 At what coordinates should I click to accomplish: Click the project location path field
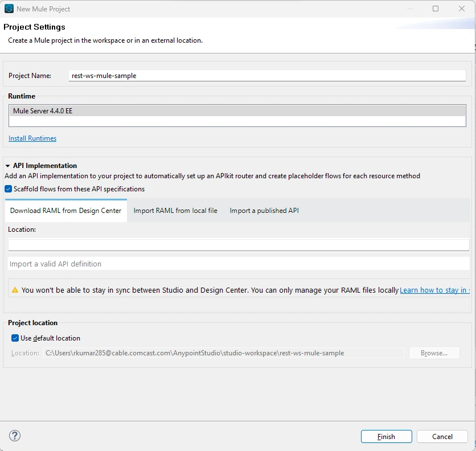click(224, 353)
